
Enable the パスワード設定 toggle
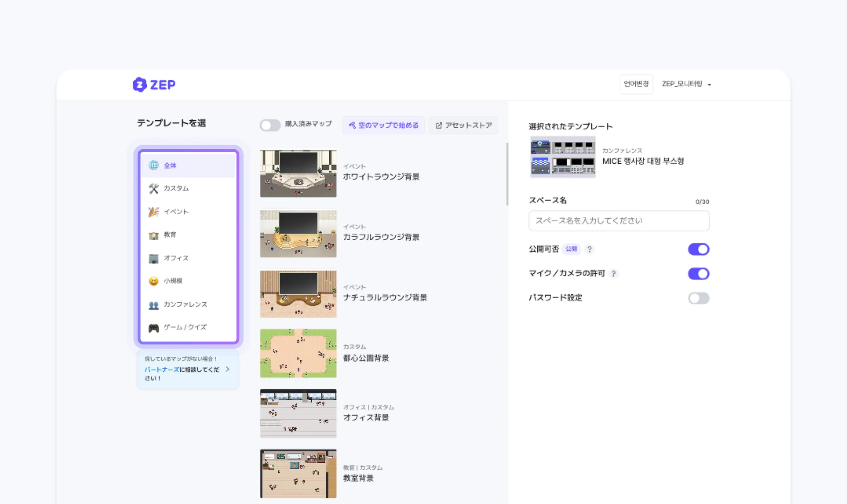[x=698, y=298]
